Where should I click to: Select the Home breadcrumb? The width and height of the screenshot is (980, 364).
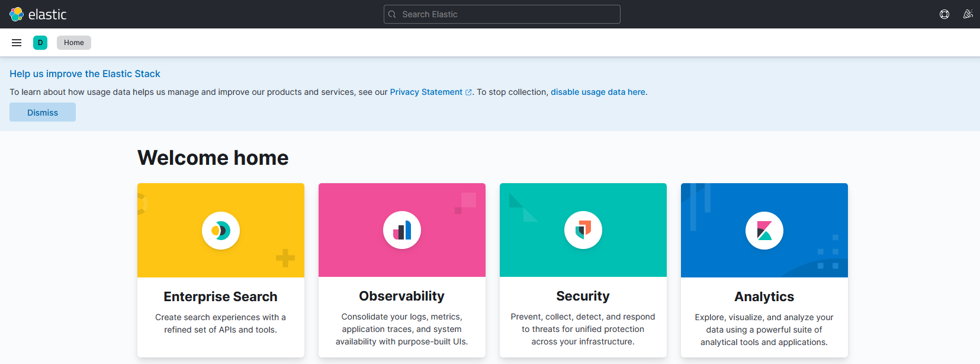pyautogui.click(x=74, y=43)
